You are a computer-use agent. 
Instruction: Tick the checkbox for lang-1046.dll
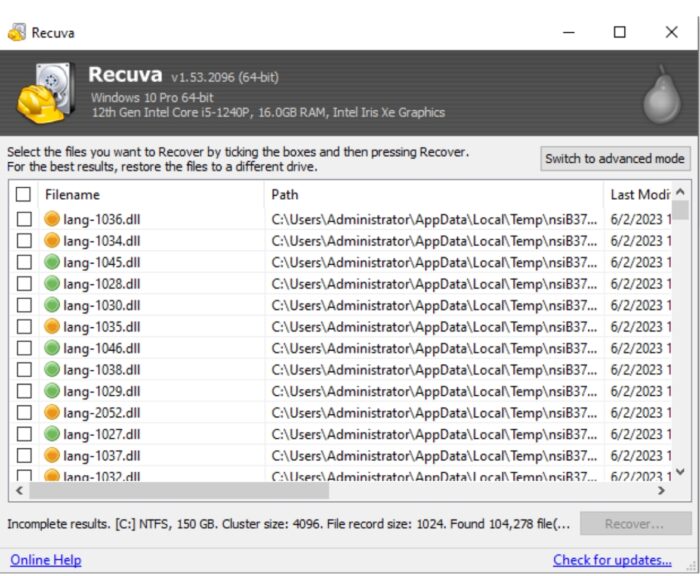pyautogui.click(x=24, y=348)
